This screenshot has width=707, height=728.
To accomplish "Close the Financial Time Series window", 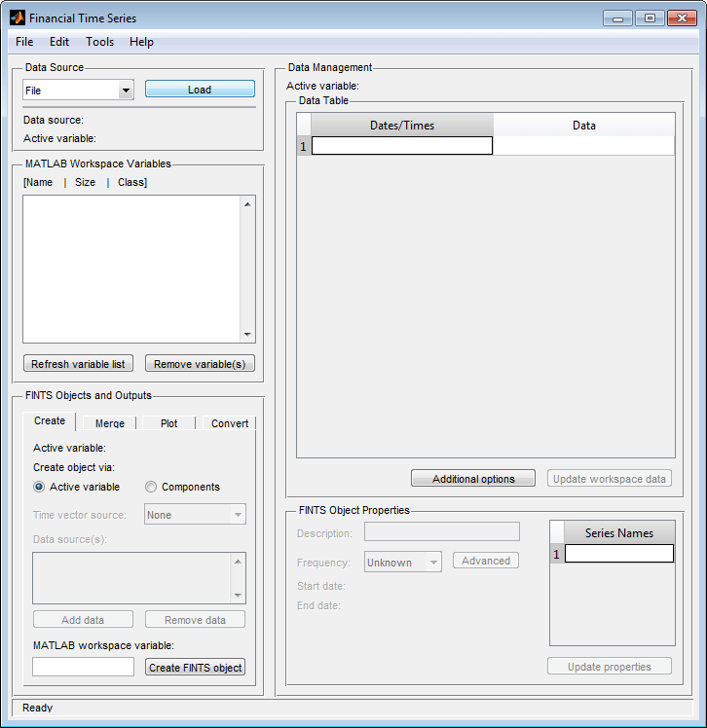I will [682, 18].
